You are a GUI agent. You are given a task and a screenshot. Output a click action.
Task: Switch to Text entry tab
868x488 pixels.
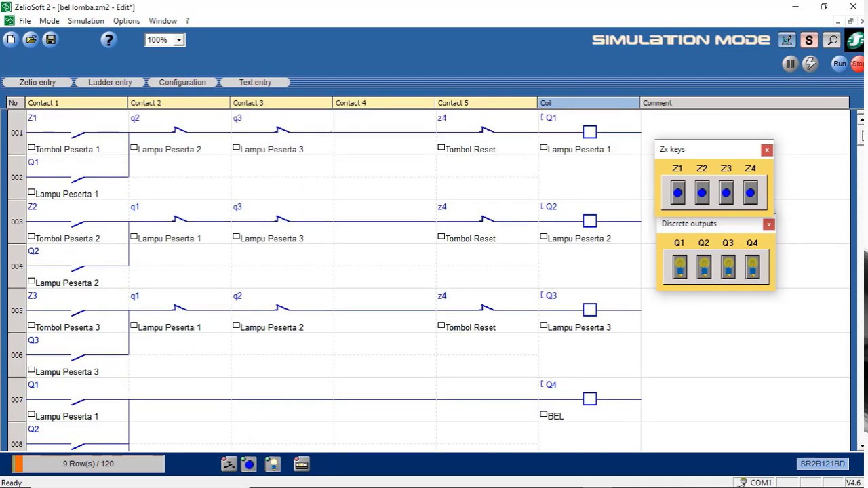point(255,83)
